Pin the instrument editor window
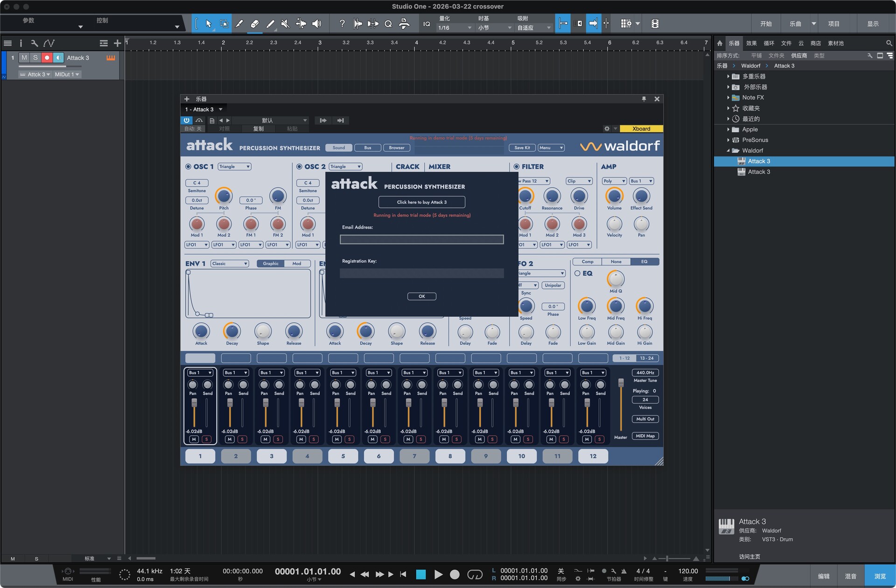Image resolution: width=896 pixels, height=588 pixels. [x=644, y=99]
